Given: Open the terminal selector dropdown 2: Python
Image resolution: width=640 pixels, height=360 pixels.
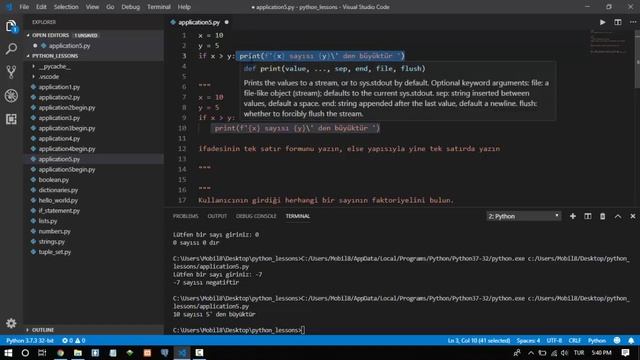Looking at the screenshot, I should [524, 216].
